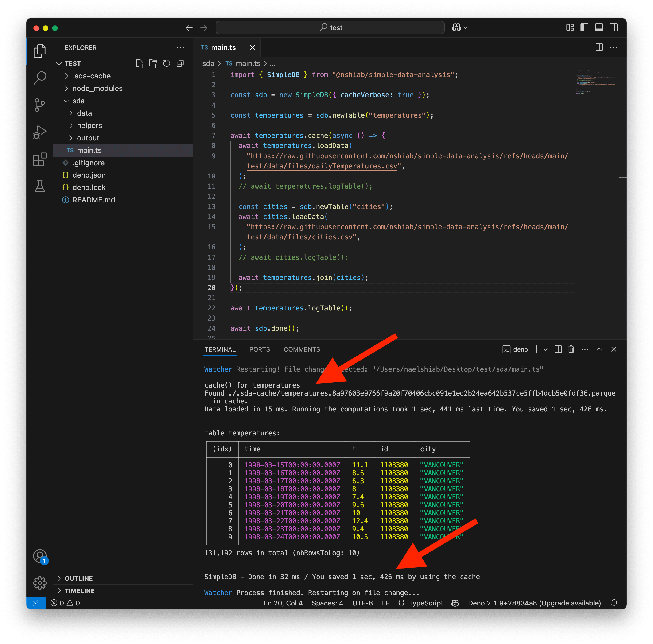This screenshot has width=653, height=644.
Task: Open the Source Control view
Action: coord(39,105)
